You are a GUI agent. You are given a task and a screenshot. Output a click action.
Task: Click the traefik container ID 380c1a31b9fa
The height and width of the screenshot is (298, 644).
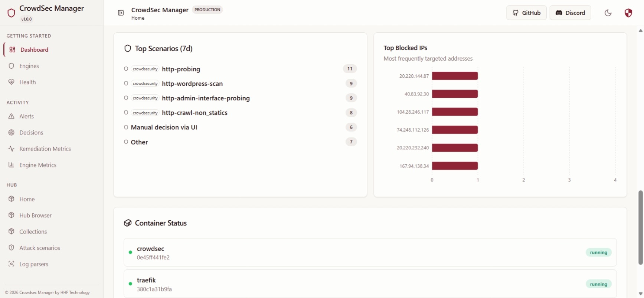coord(154,289)
